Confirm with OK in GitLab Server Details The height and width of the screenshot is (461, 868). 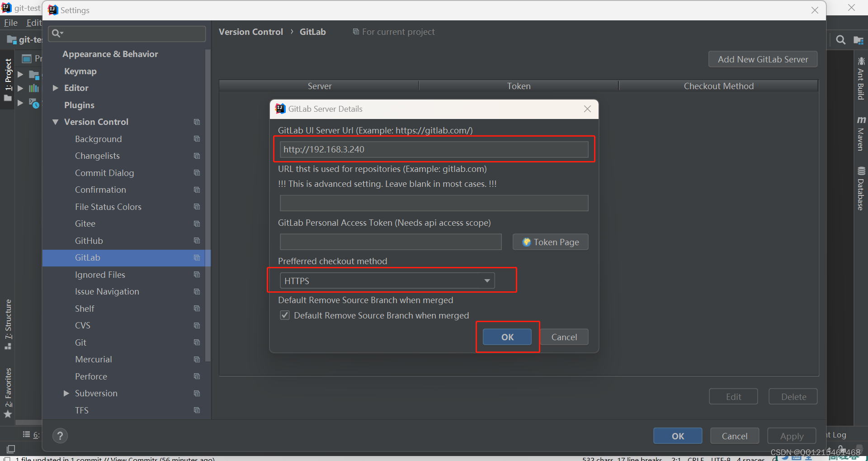[x=507, y=337]
